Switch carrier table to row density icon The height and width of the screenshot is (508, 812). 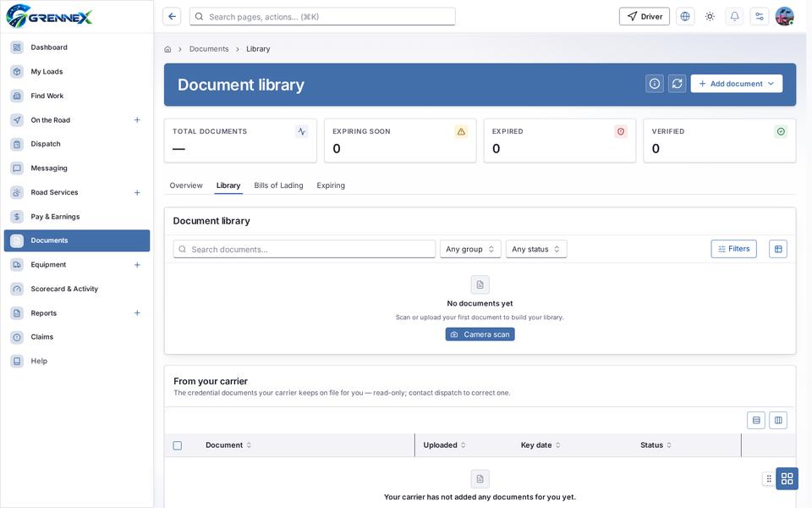(x=756, y=421)
